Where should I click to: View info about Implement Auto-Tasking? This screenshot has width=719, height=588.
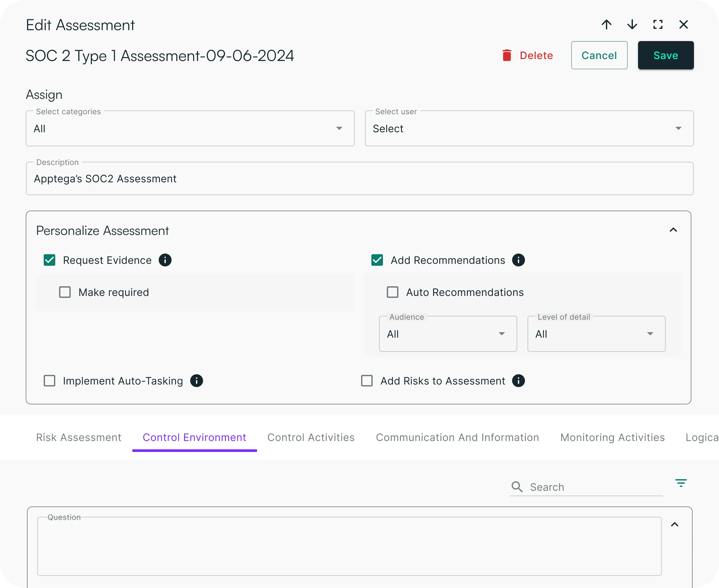coord(197,381)
